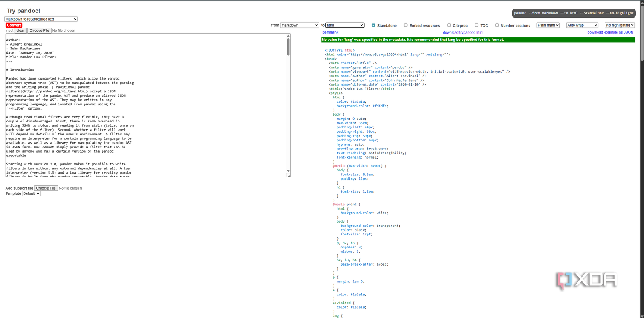Click Choose File beside Add support file
The image size is (644, 318).
pos(46,188)
